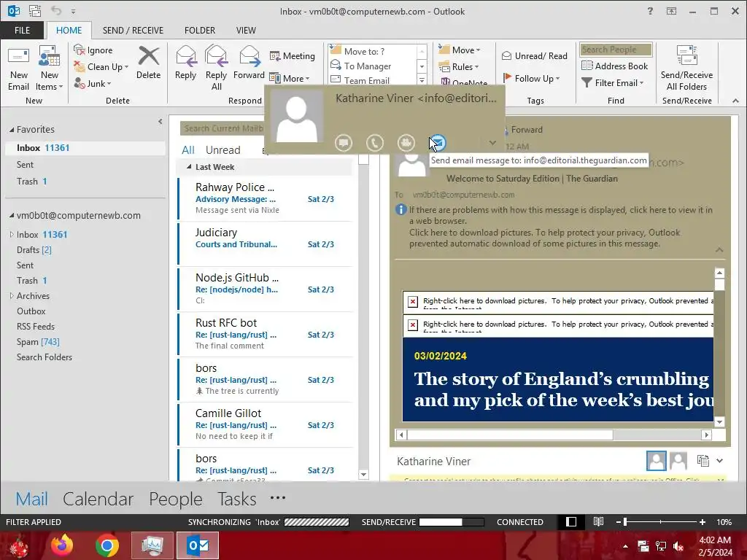Select the To Manager quick step

coord(360,66)
